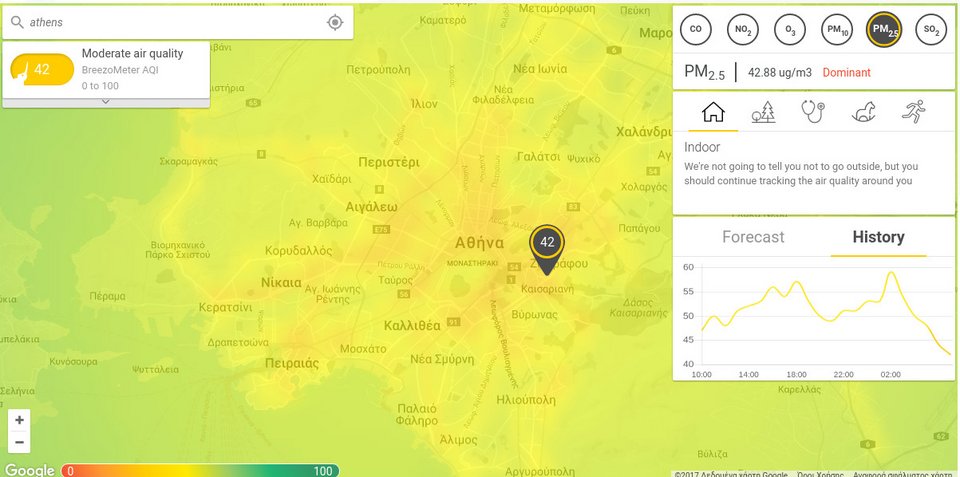Switch to the History tab

click(878, 238)
